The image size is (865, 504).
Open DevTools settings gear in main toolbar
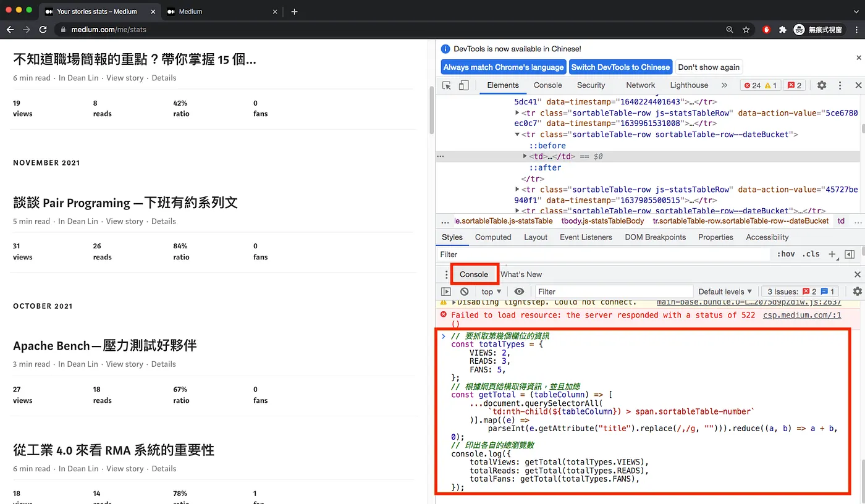[x=822, y=85]
